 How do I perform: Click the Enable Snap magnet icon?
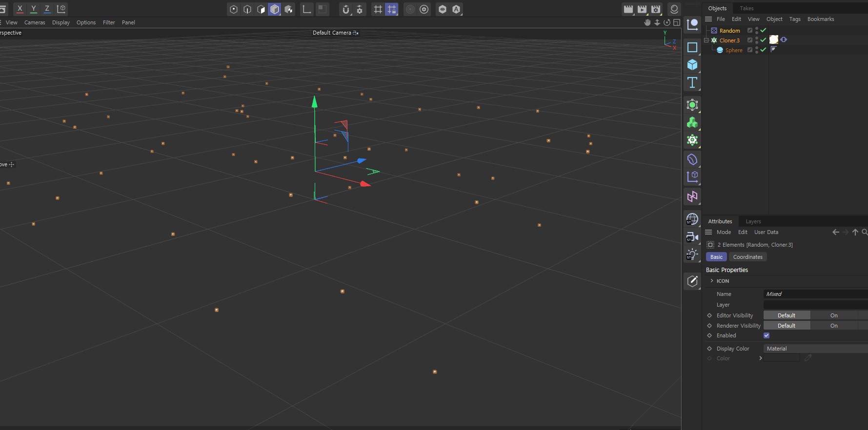(346, 9)
